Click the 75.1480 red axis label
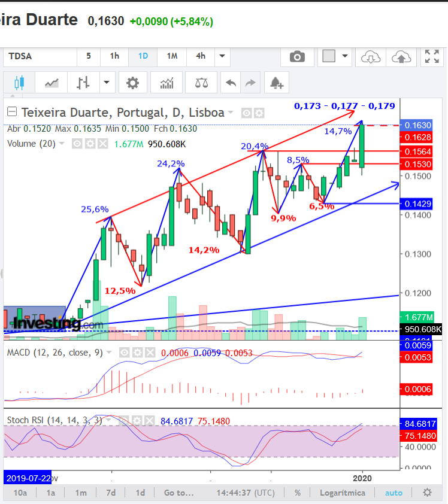 pos(419,436)
